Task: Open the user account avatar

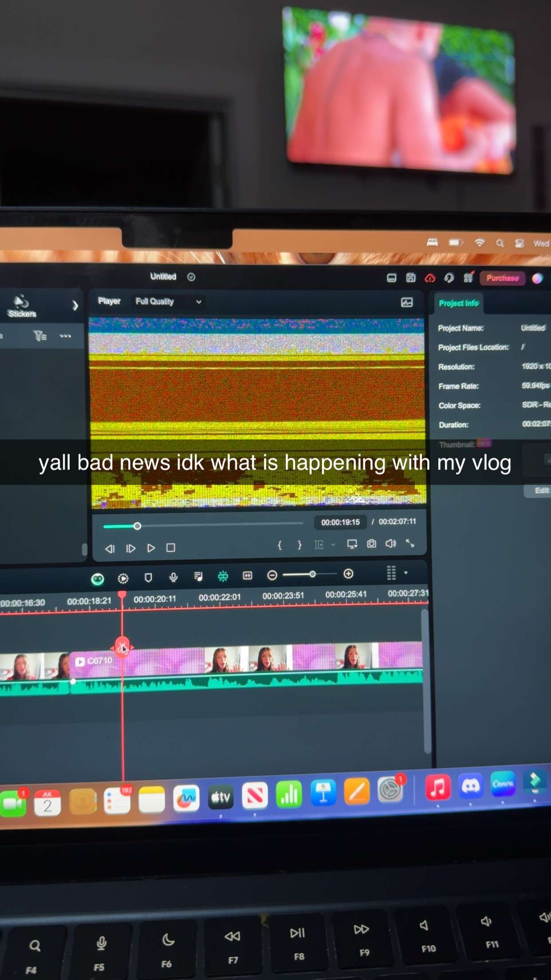Action: tap(537, 278)
